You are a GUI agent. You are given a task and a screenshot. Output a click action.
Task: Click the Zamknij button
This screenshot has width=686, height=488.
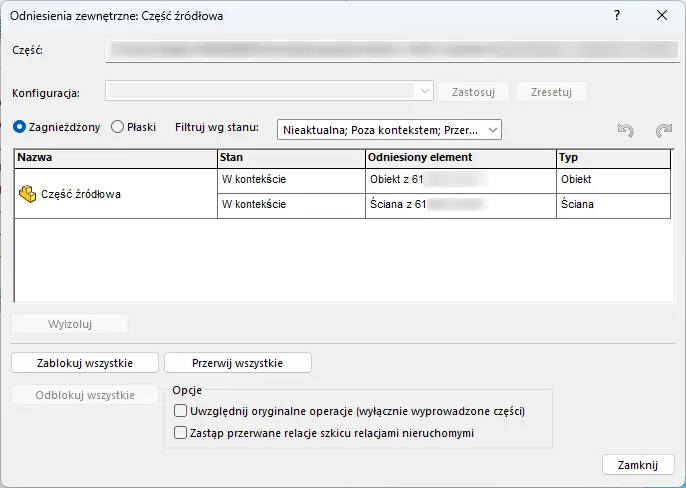tap(638, 465)
